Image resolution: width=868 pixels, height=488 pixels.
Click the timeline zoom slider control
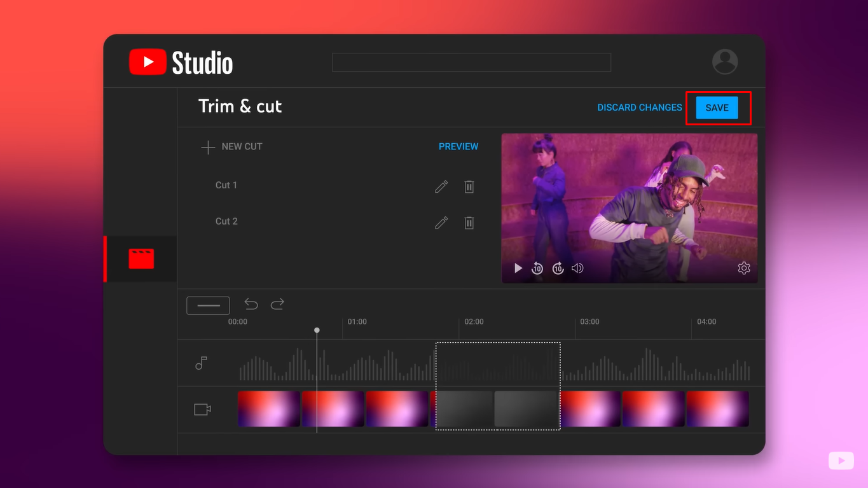click(x=207, y=305)
